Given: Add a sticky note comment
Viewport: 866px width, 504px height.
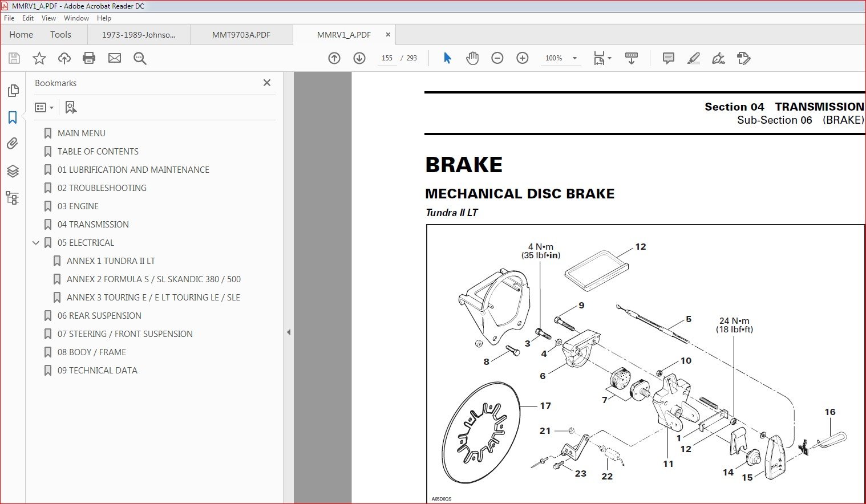Looking at the screenshot, I should [x=669, y=58].
